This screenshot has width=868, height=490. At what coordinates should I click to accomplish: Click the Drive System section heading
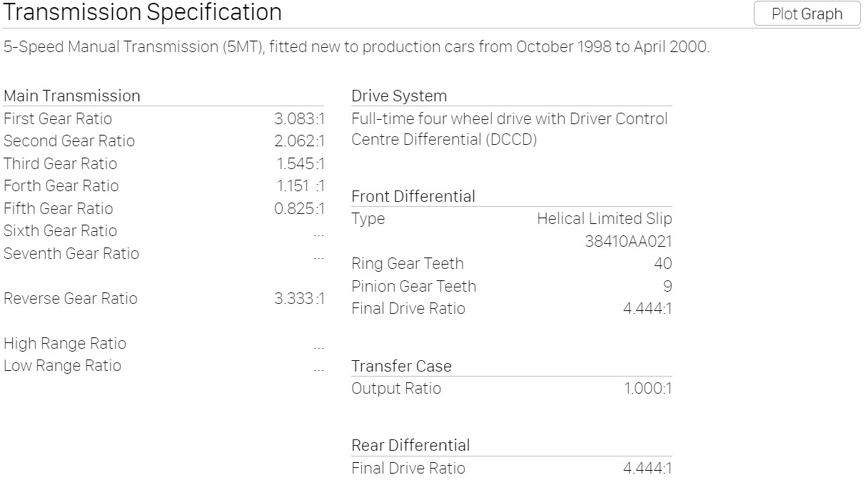click(399, 96)
